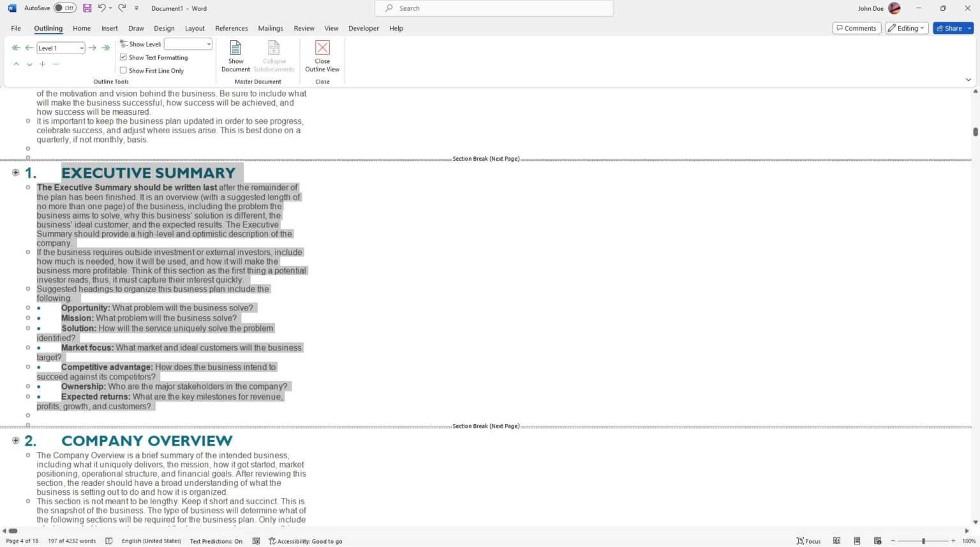Promote selection to Level 1 with double-left arrow
The width and height of the screenshot is (980, 547).
[x=16, y=47]
